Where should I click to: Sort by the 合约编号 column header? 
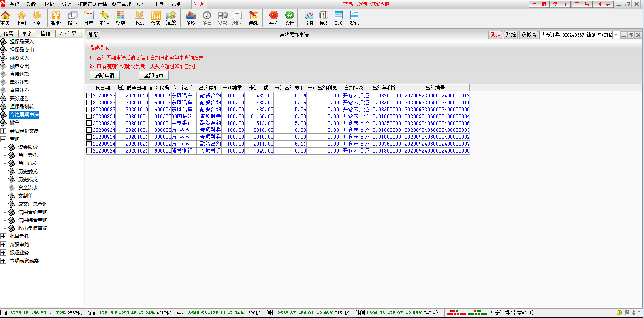[435, 88]
